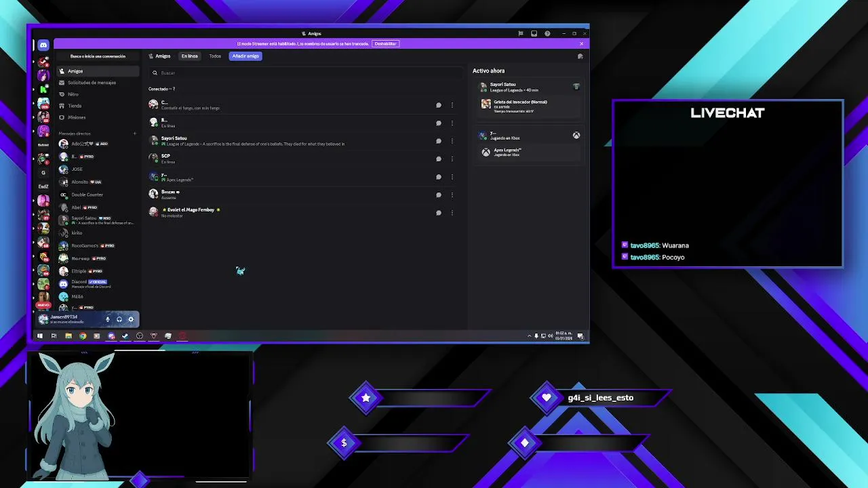Open message icon for Sayori Satou row
The width and height of the screenshot is (868, 488).
439,141
